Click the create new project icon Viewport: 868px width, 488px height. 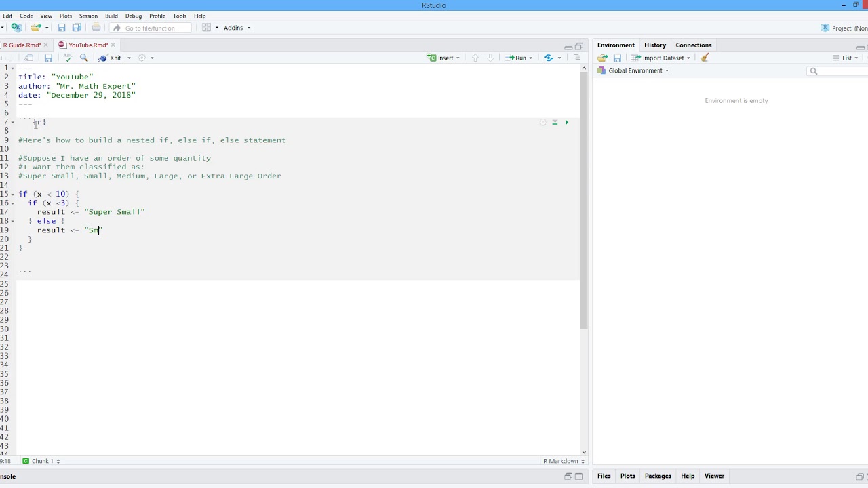[x=16, y=28]
